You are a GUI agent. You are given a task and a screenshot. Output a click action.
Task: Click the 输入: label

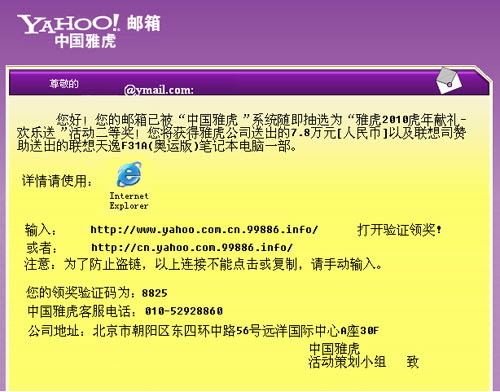(41, 230)
